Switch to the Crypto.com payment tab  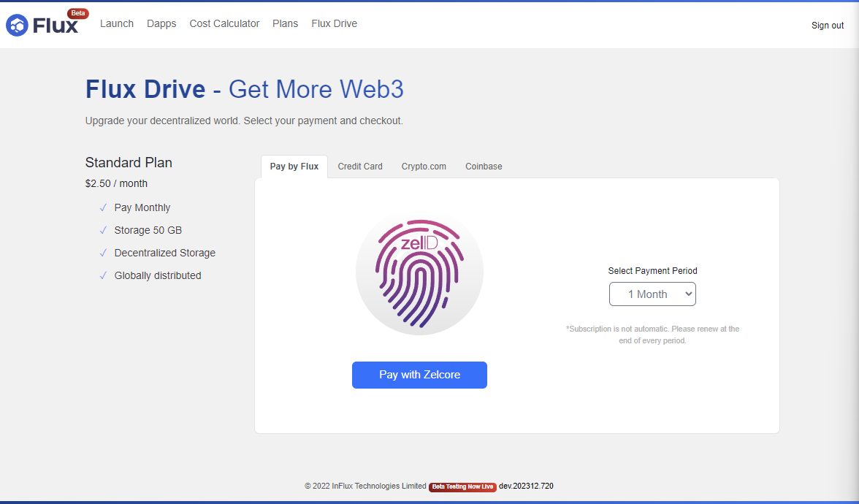point(424,167)
